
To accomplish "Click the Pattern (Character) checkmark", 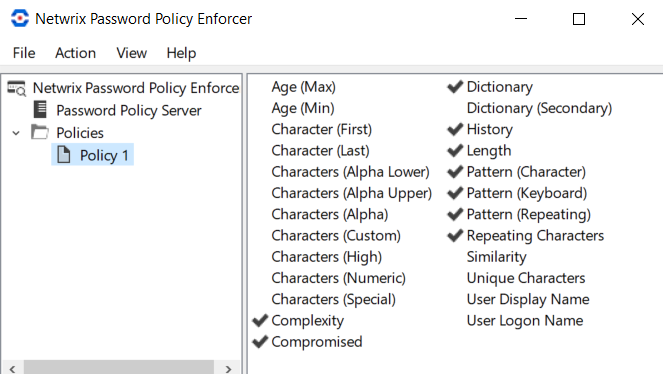I will point(455,172).
